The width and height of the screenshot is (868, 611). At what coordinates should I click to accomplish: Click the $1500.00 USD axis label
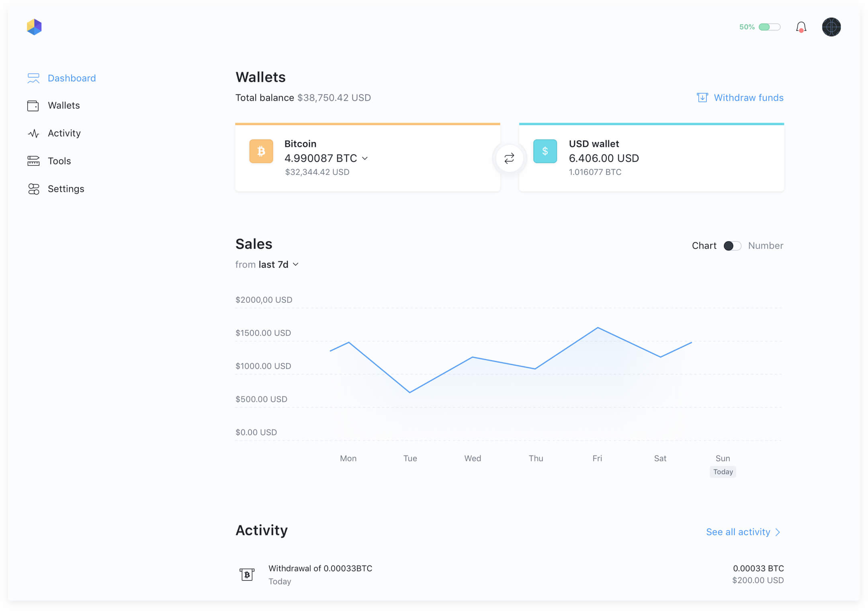click(263, 333)
